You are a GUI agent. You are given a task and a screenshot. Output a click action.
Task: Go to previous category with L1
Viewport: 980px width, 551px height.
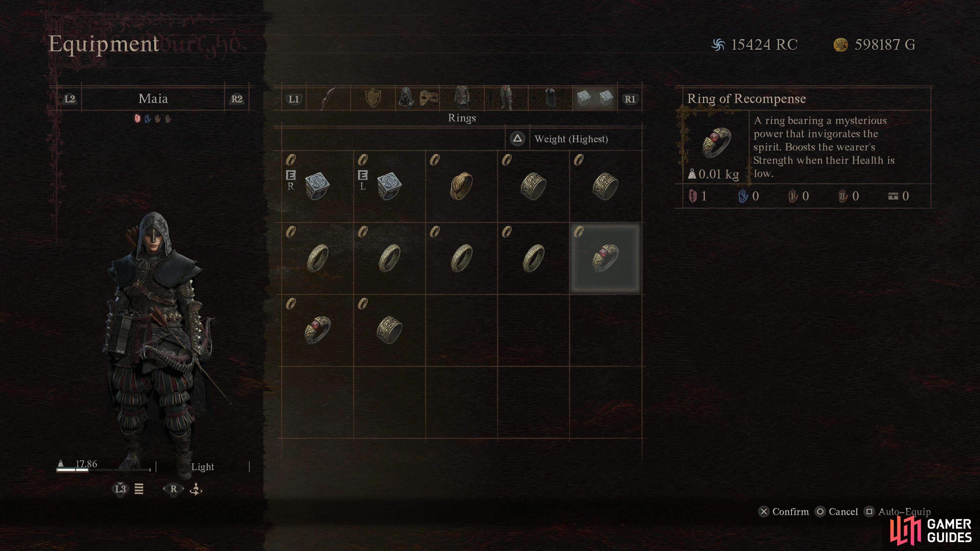[294, 99]
